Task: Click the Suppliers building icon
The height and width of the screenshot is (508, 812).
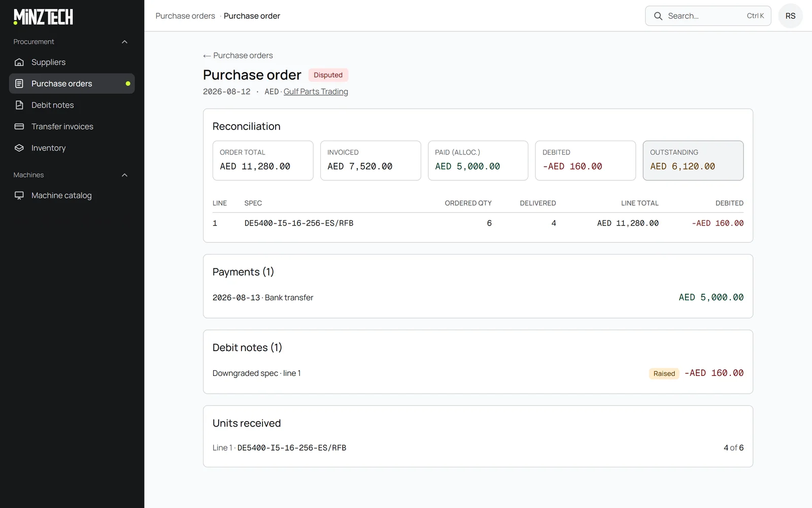Action: click(x=19, y=62)
